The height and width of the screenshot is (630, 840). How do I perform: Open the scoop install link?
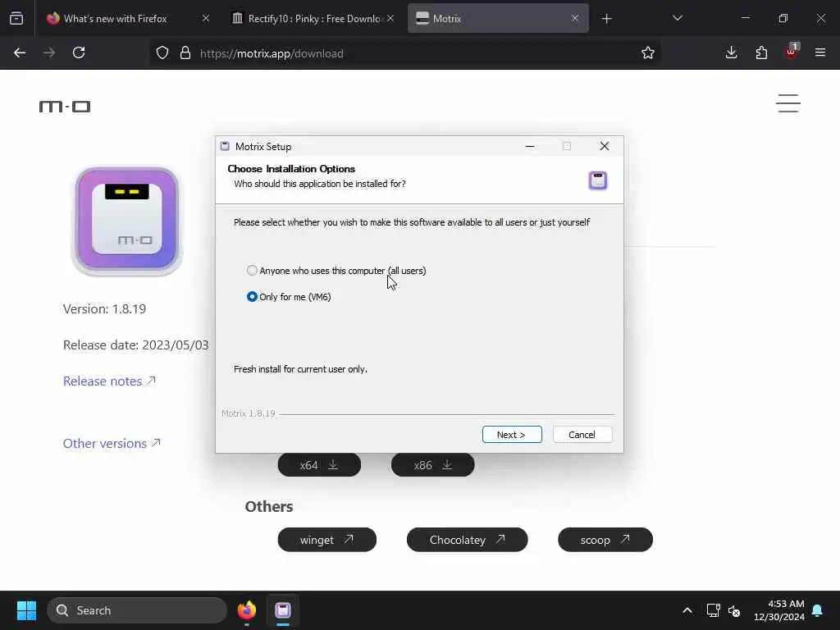coord(605,540)
